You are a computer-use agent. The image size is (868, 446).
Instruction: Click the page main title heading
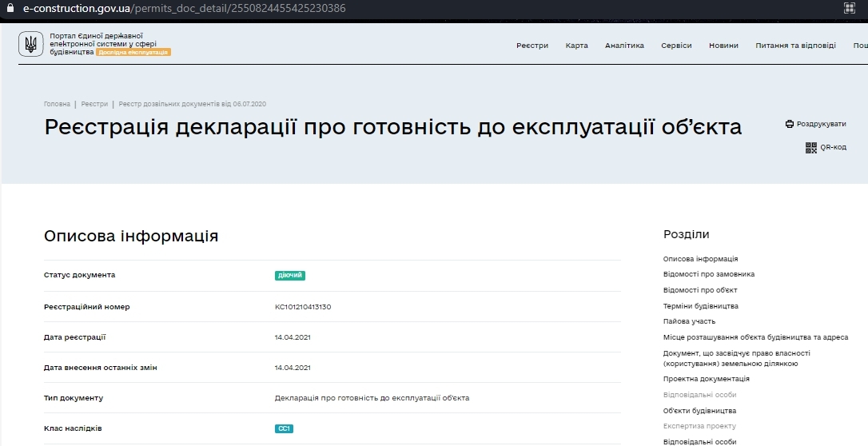[x=393, y=127]
